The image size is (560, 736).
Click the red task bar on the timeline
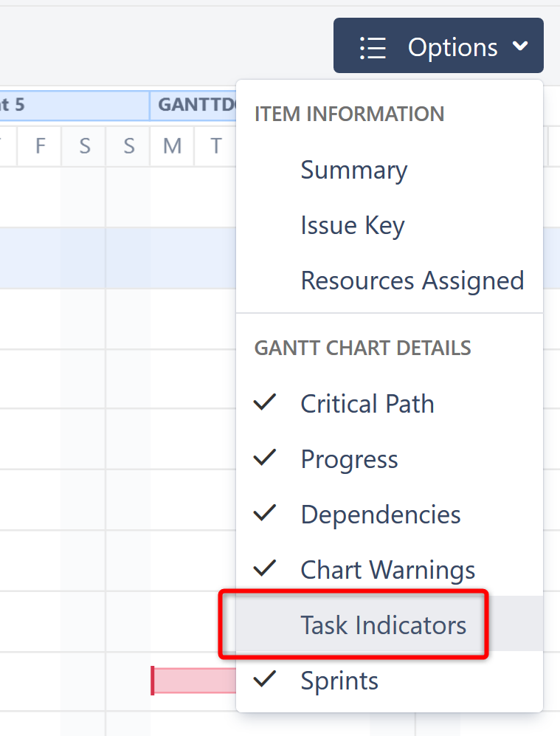point(192,680)
